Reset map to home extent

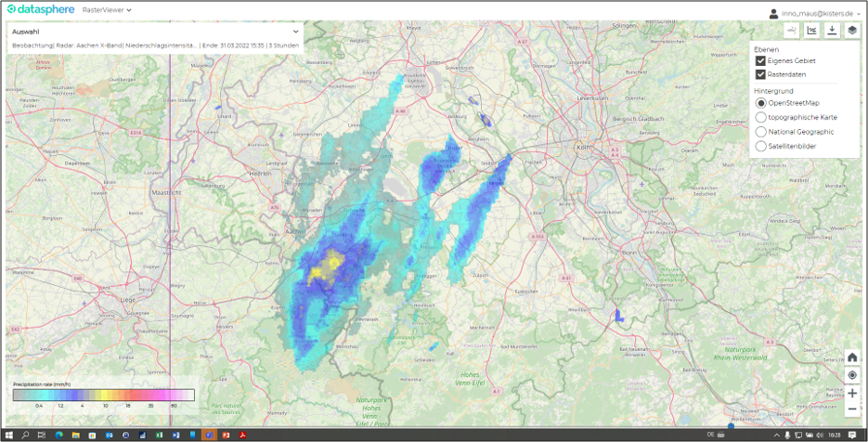point(851,357)
